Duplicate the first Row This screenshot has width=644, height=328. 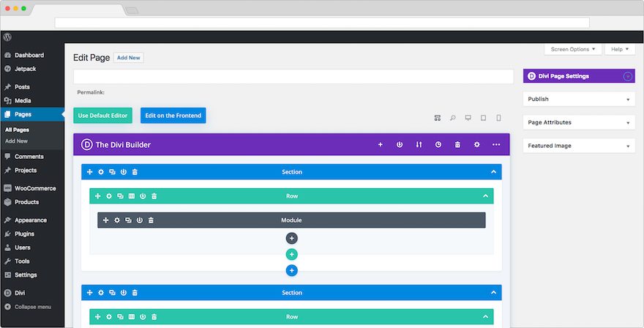[120, 196]
